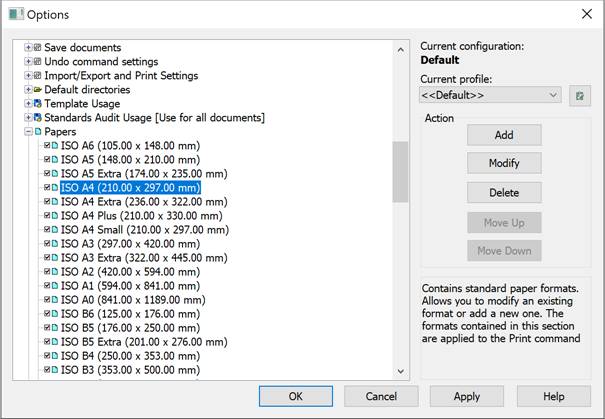Select ISO A4 Plus paper entry
This screenshot has height=419, width=605.
[x=130, y=215]
